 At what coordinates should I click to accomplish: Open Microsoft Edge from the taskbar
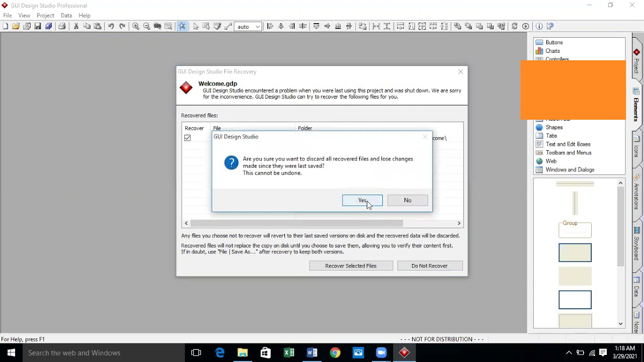[220, 353]
